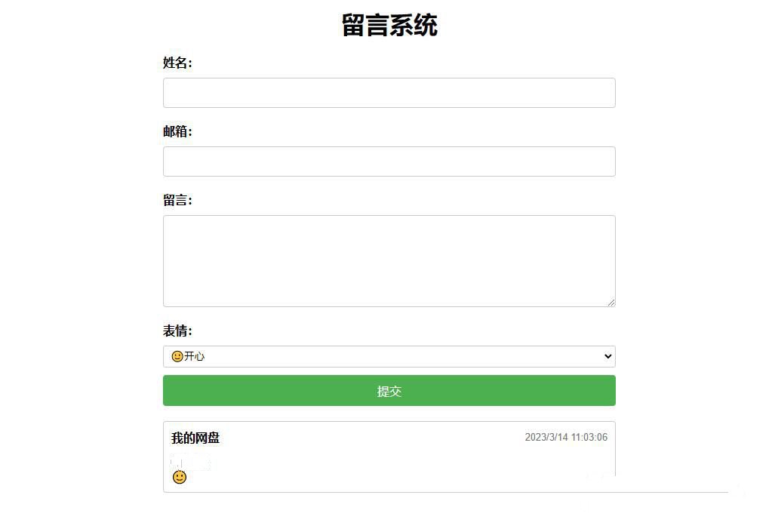Click the 留言系统 page heading
The height and width of the screenshot is (532, 775).
pyautogui.click(x=390, y=25)
